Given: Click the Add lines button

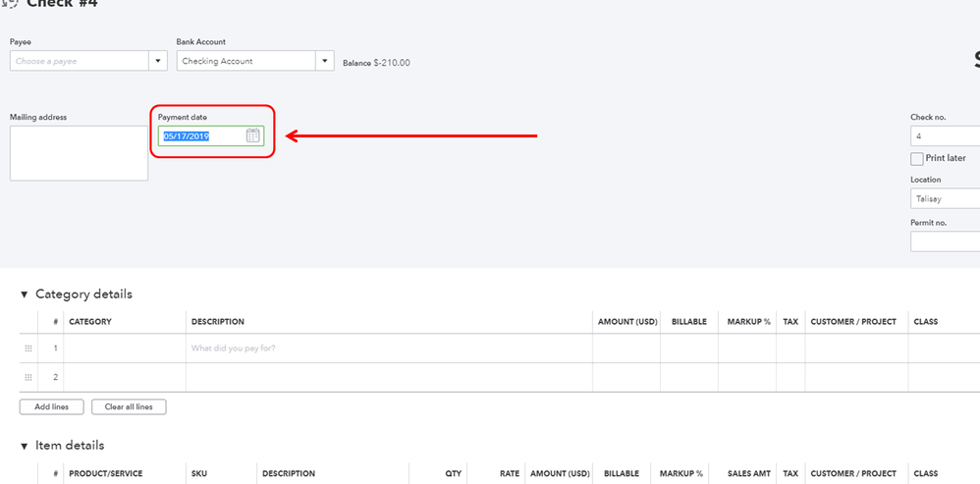Looking at the screenshot, I should click(x=51, y=406).
